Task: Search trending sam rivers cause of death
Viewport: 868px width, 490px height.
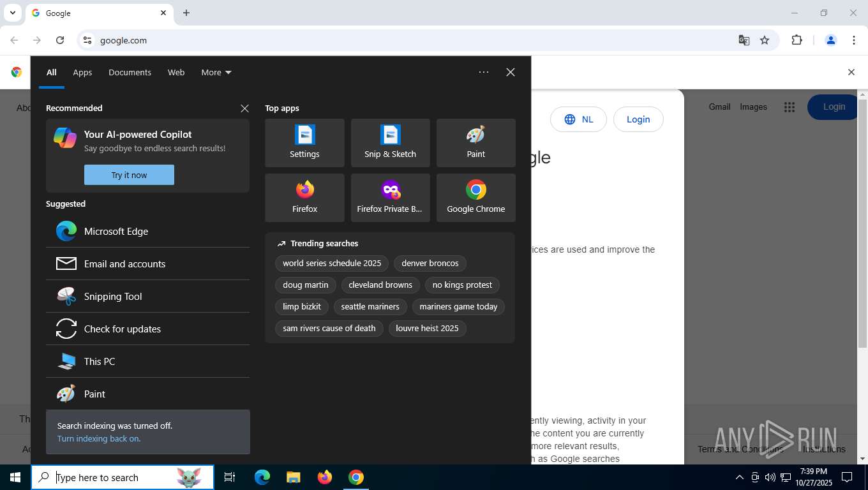Action: click(329, 328)
